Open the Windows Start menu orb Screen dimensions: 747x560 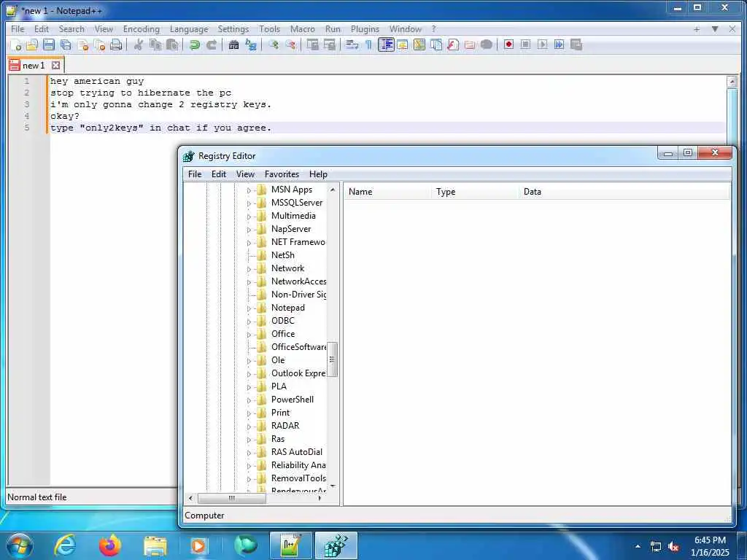(x=20, y=545)
